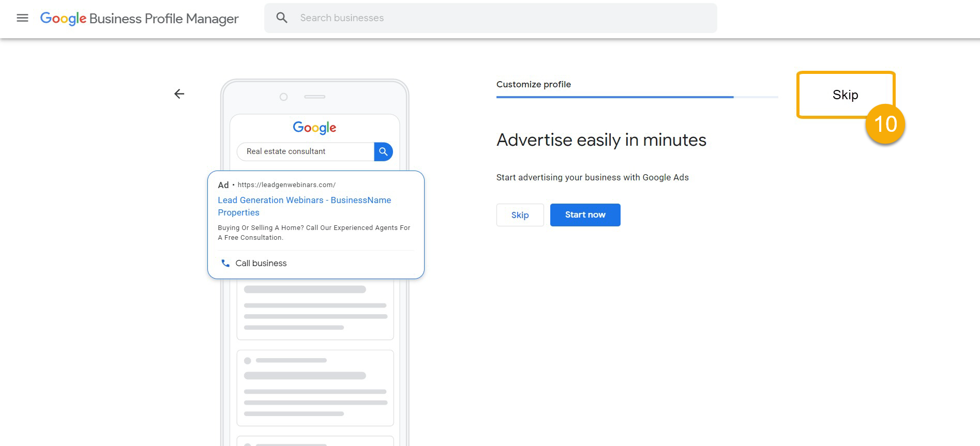Click the Google logo in phone preview

[314, 127]
